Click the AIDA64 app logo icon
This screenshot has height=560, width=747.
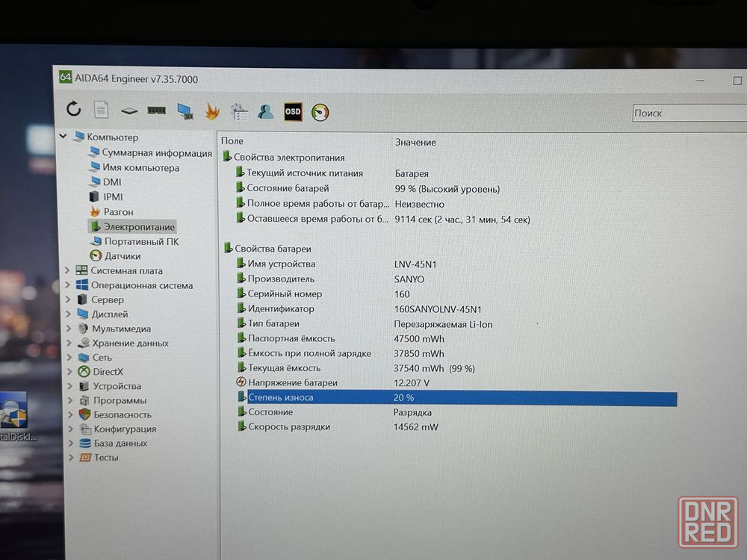pyautogui.click(x=65, y=77)
